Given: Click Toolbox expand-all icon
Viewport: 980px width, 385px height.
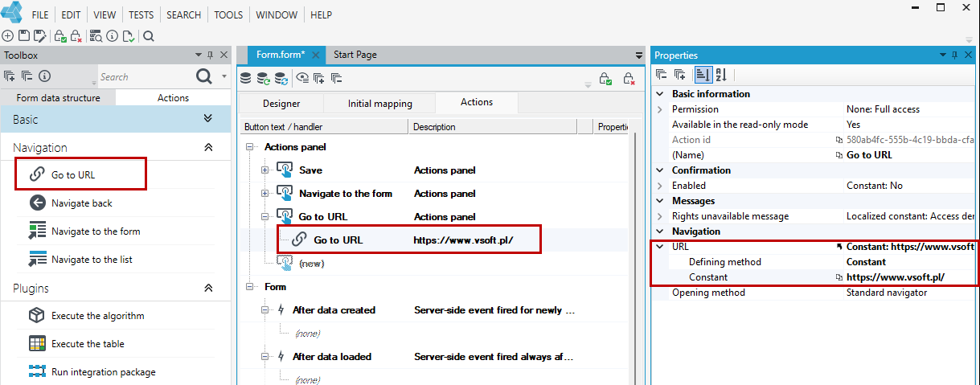Looking at the screenshot, I should click(x=10, y=76).
